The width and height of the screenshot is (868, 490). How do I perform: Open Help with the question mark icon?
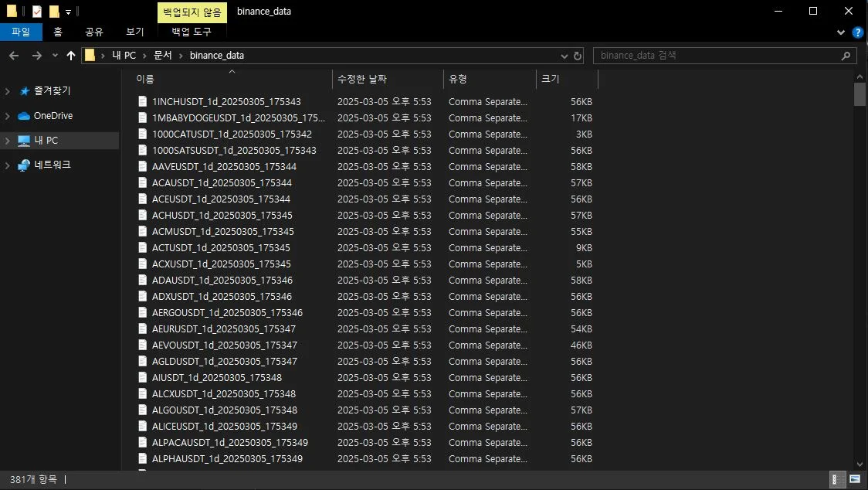pos(857,32)
